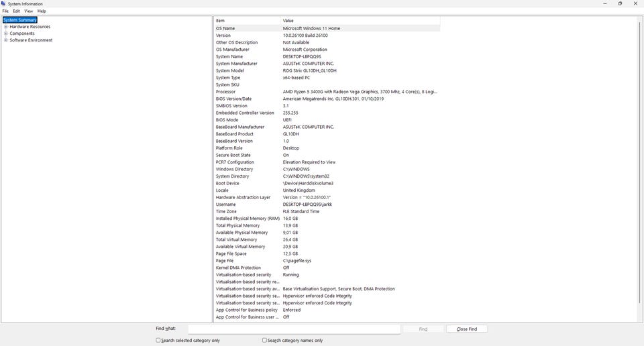
Task: Click the UEFI value
Action: click(x=287, y=120)
